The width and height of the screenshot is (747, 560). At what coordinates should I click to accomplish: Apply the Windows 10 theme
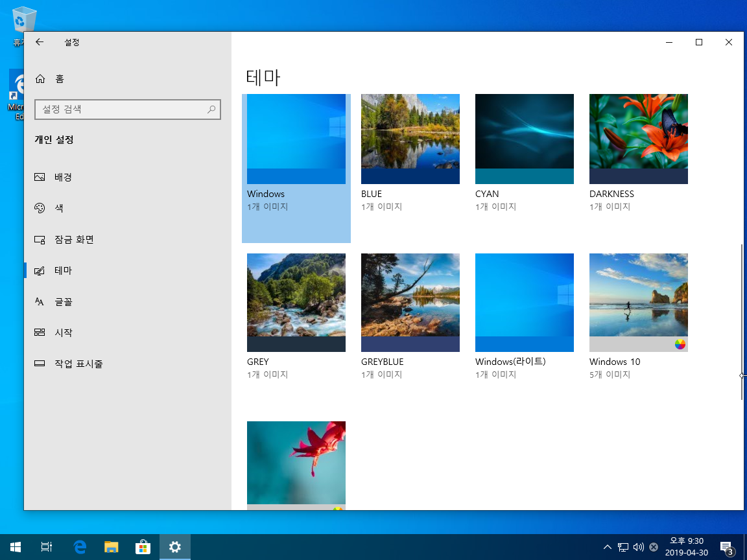[638, 303]
